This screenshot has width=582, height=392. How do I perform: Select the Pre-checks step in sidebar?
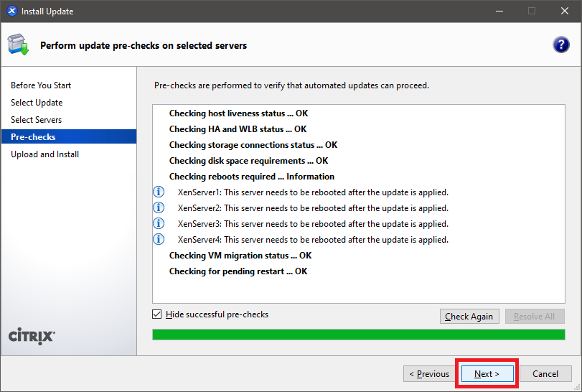coord(33,137)
